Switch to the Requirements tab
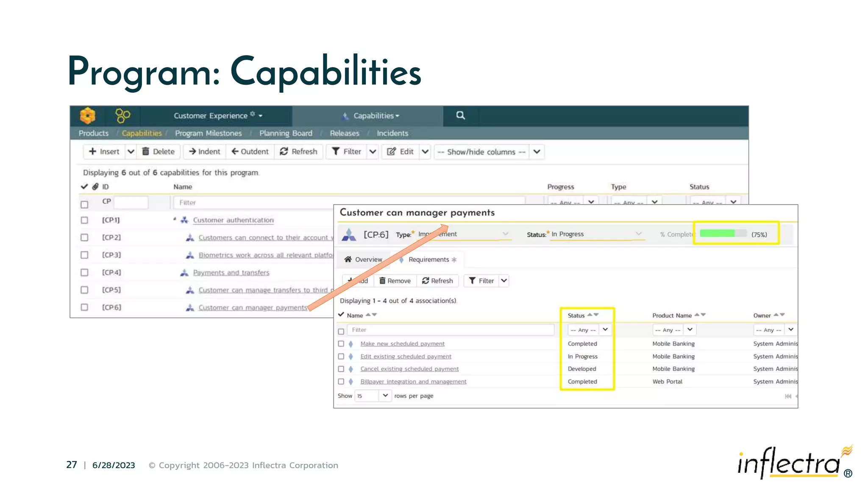The width and height of the screenshot is (868, 488). coord(428,259)
